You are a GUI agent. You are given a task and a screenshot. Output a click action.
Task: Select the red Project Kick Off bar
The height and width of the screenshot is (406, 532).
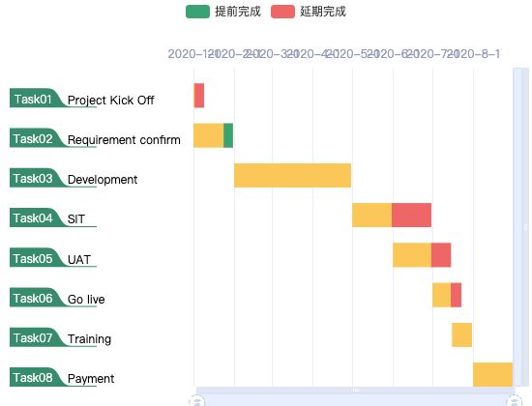point(199,96)
